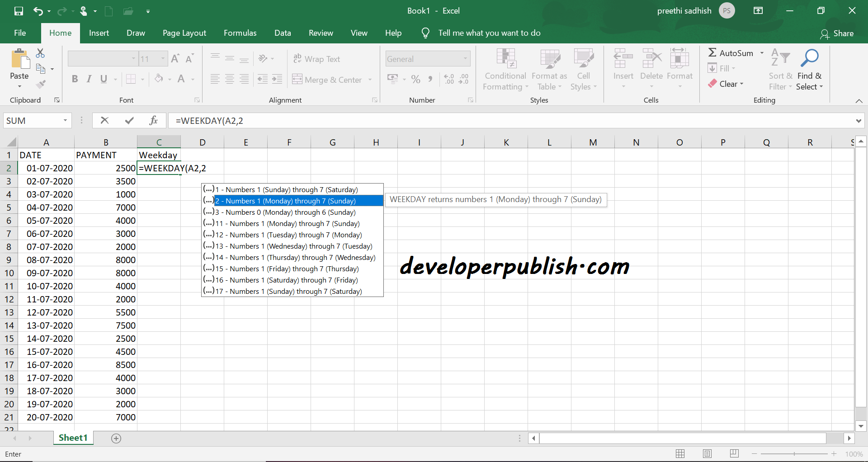Add a new sheet with the plus button

click(116, 438)
